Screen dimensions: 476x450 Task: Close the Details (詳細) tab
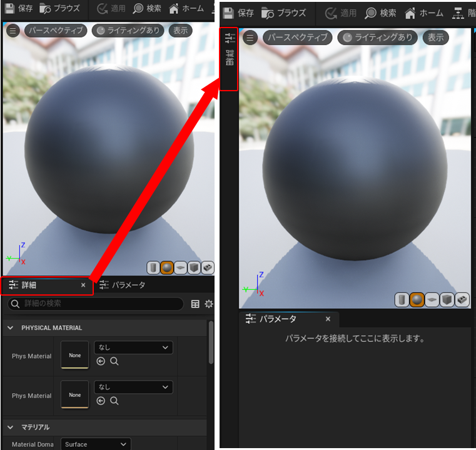pyautogui.click(x=83, y=285)
